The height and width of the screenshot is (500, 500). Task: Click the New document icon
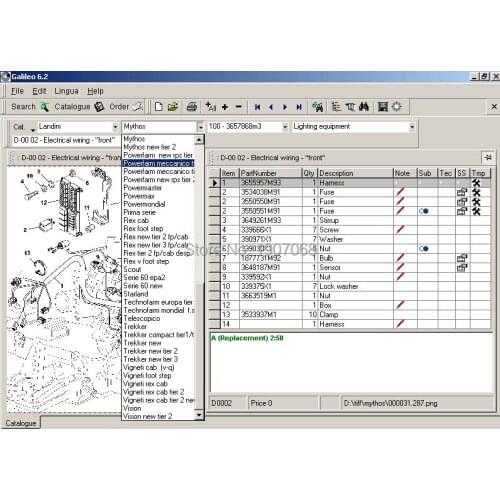point(159,107)
